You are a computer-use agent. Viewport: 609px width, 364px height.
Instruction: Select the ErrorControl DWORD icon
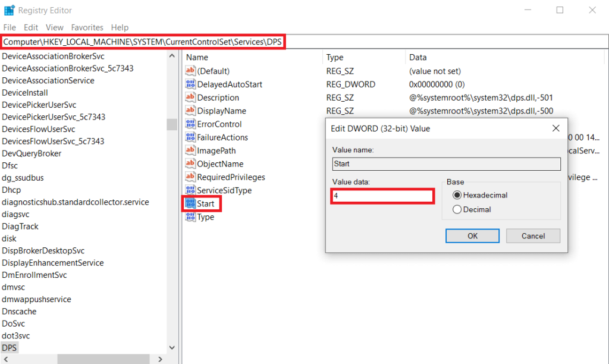(190, 124)
